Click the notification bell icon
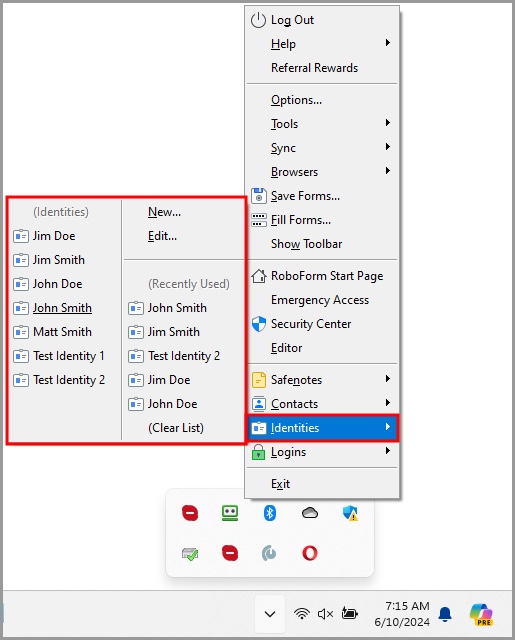515x640 pixels. pos(445,614)
